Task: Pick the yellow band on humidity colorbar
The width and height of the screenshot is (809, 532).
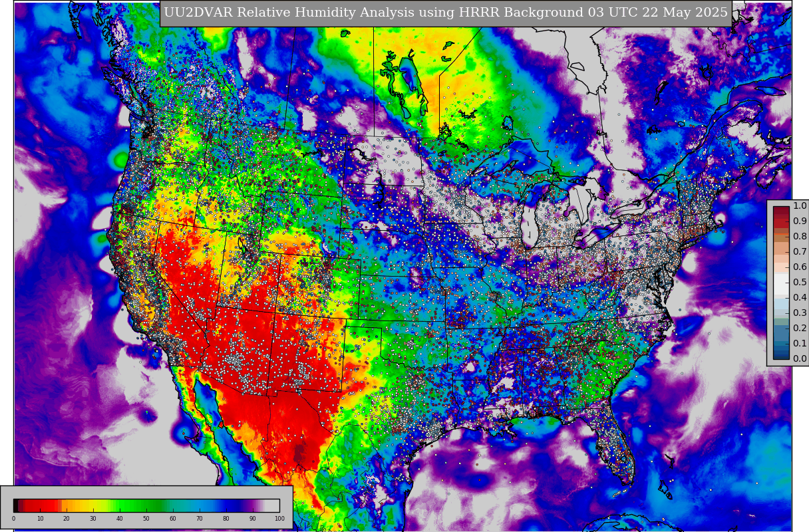Action: pyautogui.click(x=93, y=505)
